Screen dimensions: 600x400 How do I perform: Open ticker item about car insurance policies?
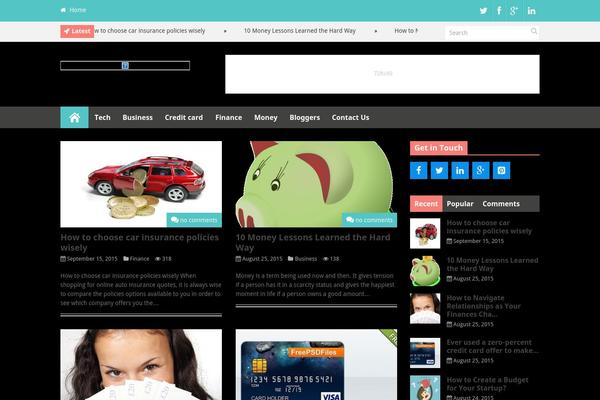tap(150, 31)
